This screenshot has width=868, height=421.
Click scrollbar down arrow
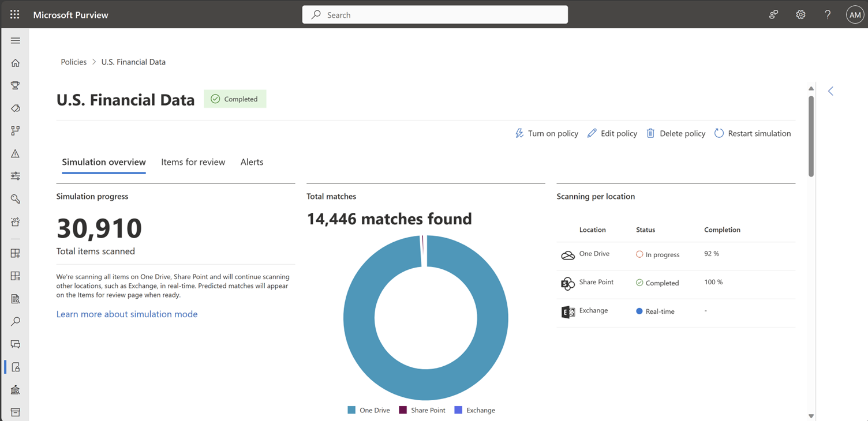tap(811, 416)
